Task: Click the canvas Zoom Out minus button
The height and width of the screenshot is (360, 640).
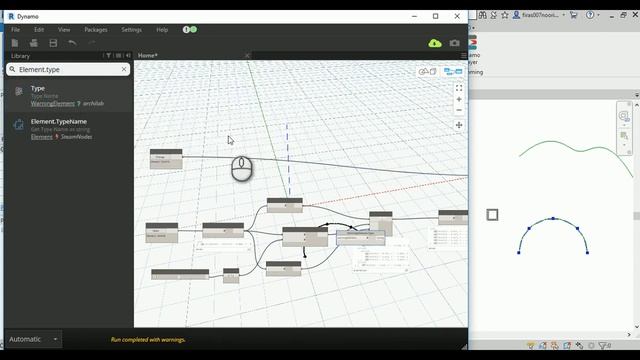Action: coord(459,110)
